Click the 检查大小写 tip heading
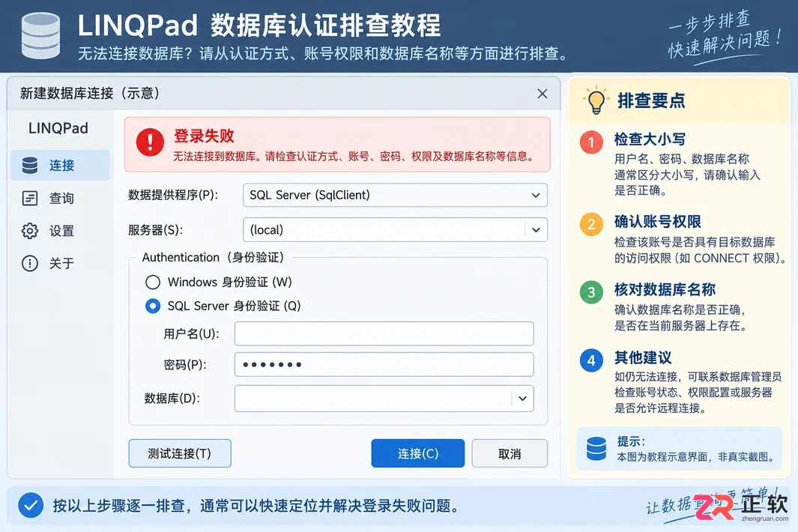Image resolution: width=798 pixels, height=532 pixels. [650, 139]
